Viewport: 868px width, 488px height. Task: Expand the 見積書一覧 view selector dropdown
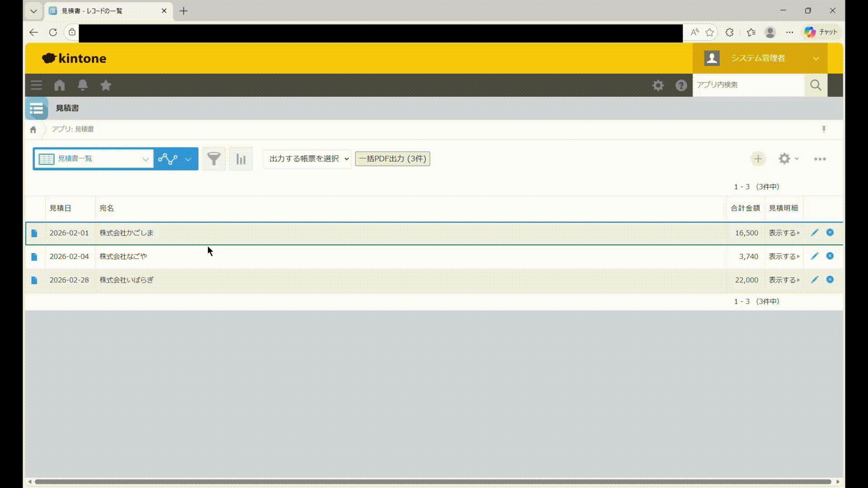tap(94, 159)
